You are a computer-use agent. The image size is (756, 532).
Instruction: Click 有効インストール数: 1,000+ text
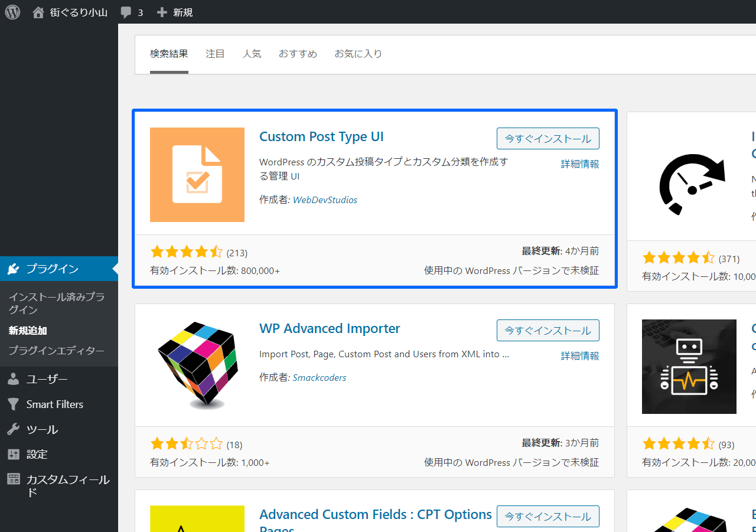pos(210,463)
